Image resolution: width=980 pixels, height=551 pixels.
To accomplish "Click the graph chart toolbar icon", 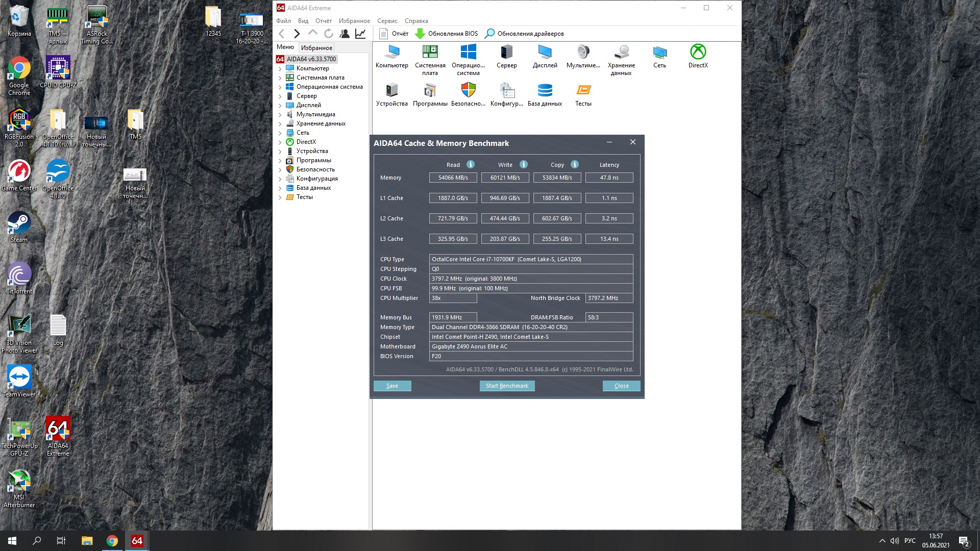I will pos(360,34).
